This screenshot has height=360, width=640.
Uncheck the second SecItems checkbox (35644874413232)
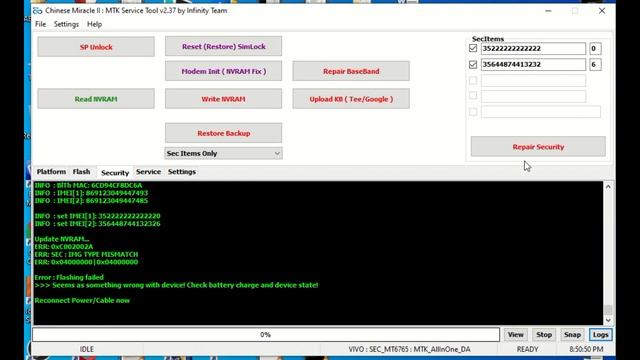473,64
